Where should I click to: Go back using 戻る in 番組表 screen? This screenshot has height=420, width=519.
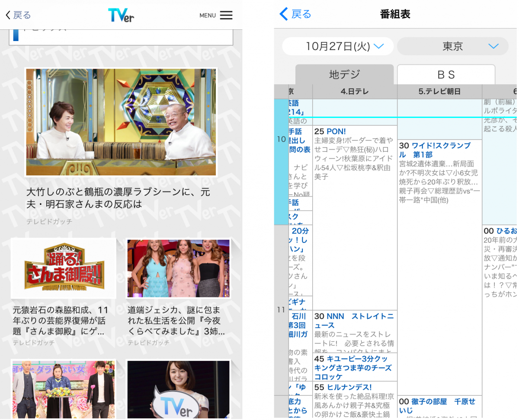pyautogui.click(x=295, y=14)
